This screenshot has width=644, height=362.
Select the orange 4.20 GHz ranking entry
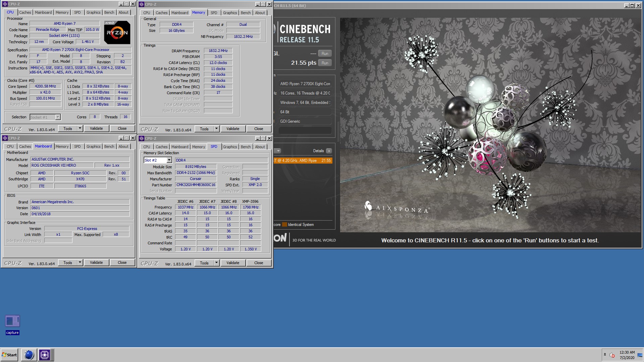pos(303,161)
